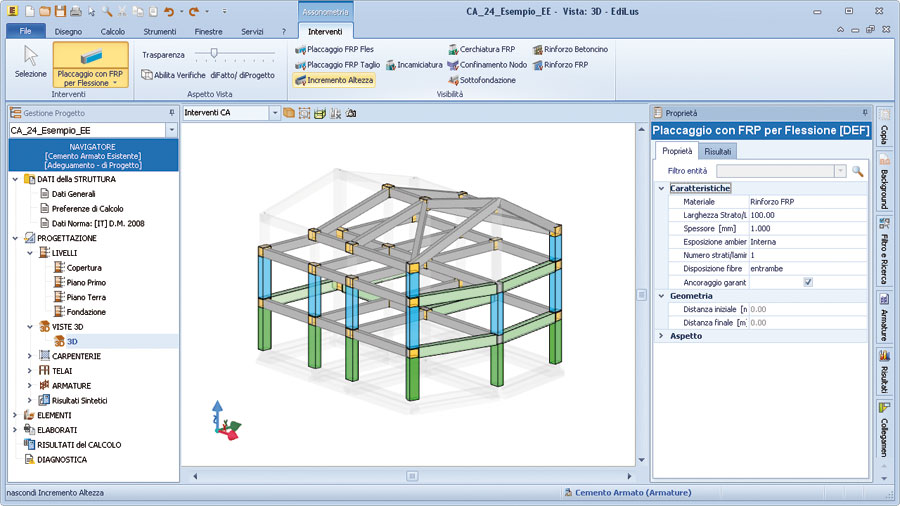The height and width of the screenshot is (506, 900).
Task: Expand the CARPENTERIE node
Action: click(x=30, y=356)
